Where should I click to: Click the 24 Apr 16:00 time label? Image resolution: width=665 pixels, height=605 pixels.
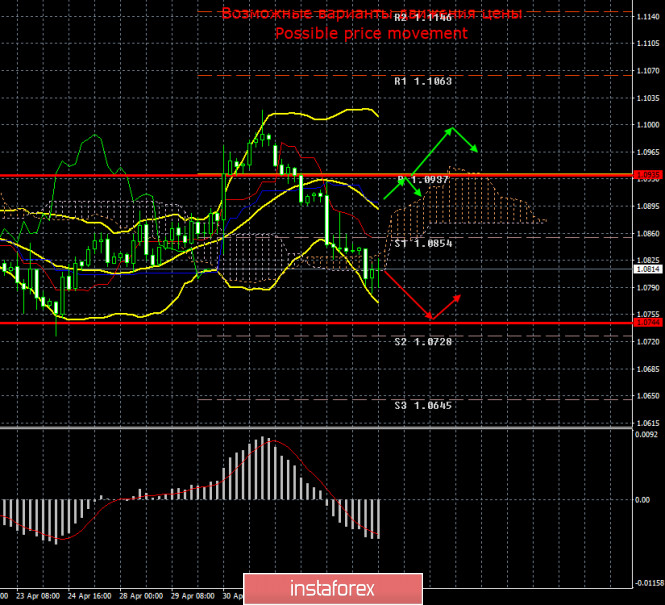89,596
